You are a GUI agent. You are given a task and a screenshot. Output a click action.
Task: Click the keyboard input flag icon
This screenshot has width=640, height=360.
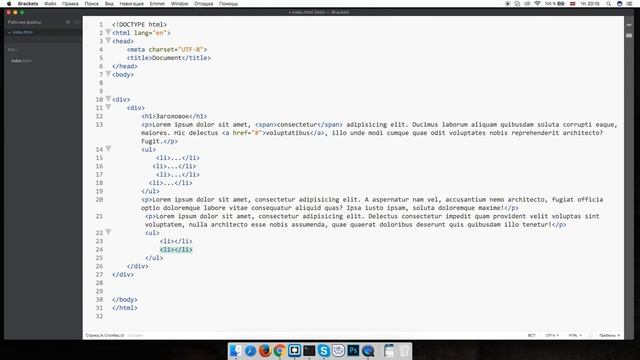573,4
